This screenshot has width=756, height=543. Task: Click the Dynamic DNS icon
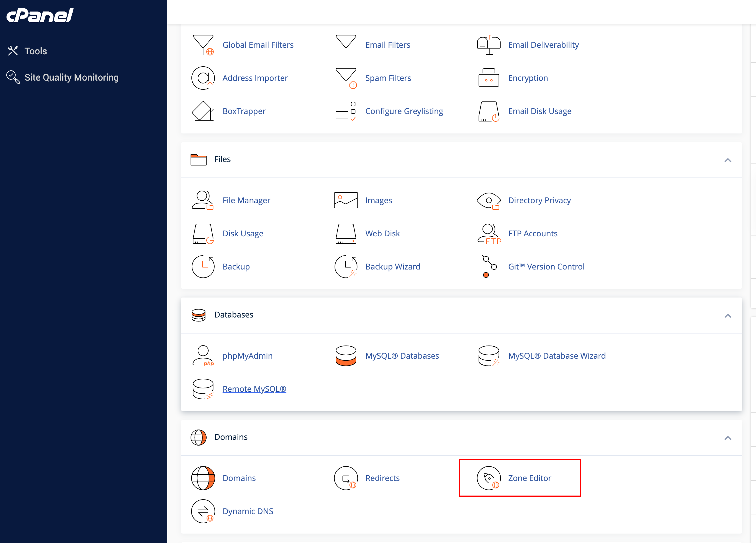203,511
